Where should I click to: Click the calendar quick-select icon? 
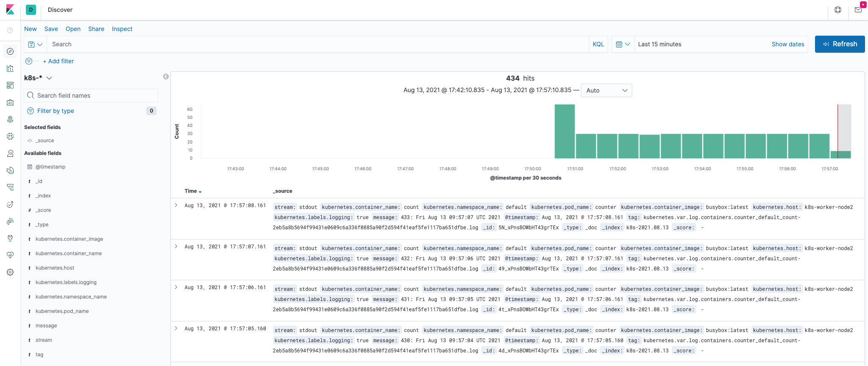click(623, 44)
